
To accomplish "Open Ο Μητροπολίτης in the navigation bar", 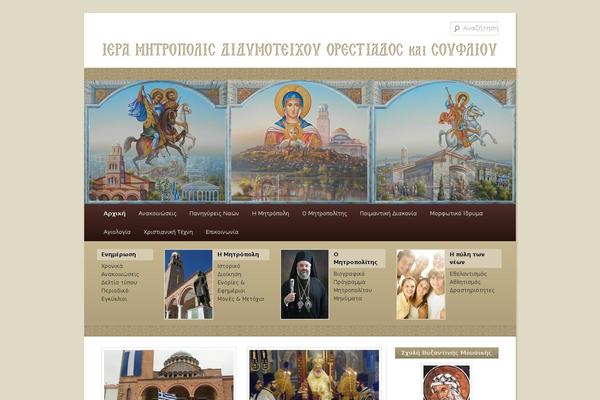I will 324,214.
